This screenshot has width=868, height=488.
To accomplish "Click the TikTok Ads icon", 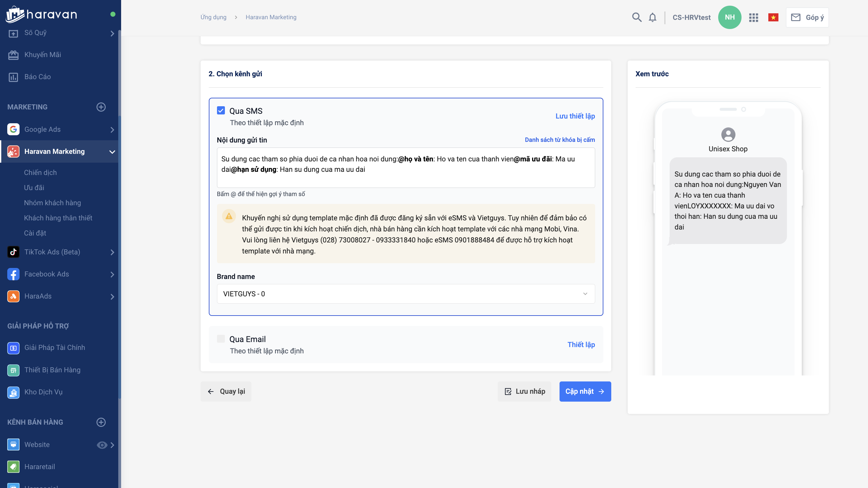I will click(x=13, y=252).
